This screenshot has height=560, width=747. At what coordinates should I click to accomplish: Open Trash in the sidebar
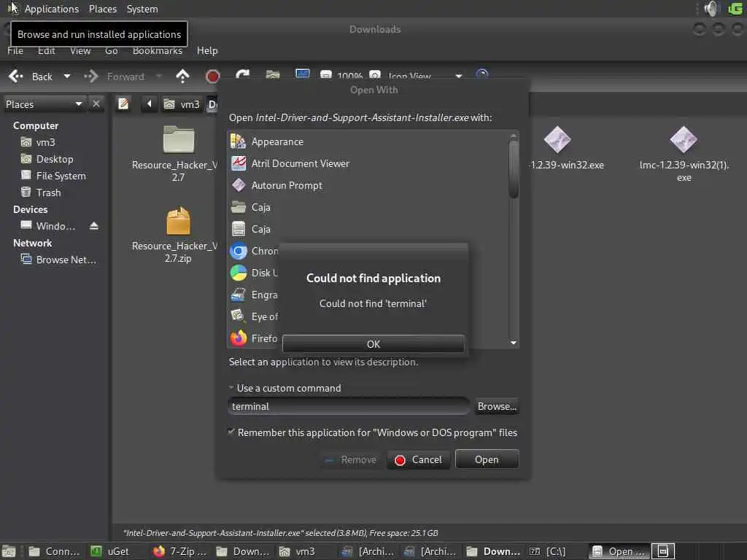point(41,192)
